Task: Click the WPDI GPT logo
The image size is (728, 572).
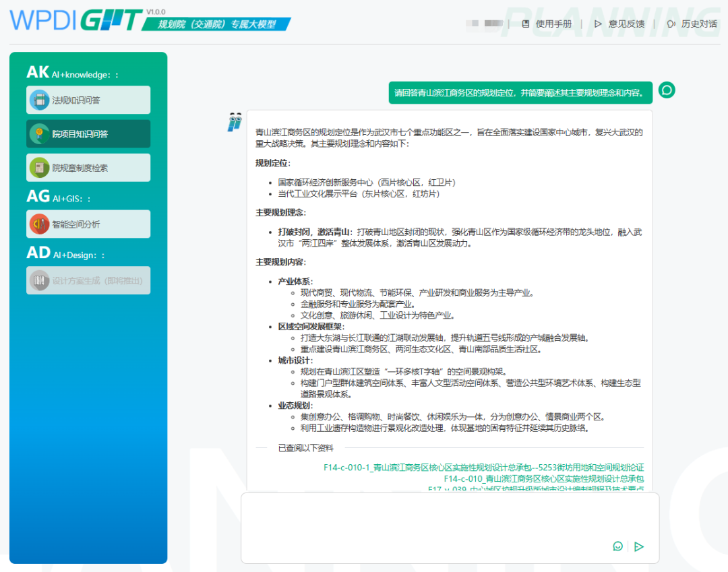Action: point(76,20)
